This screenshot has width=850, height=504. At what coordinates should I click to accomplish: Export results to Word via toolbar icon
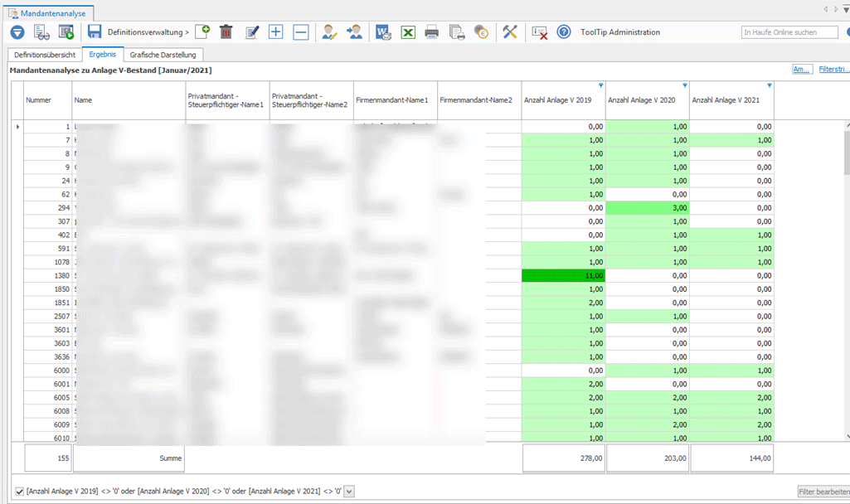(x=383, y=32)
